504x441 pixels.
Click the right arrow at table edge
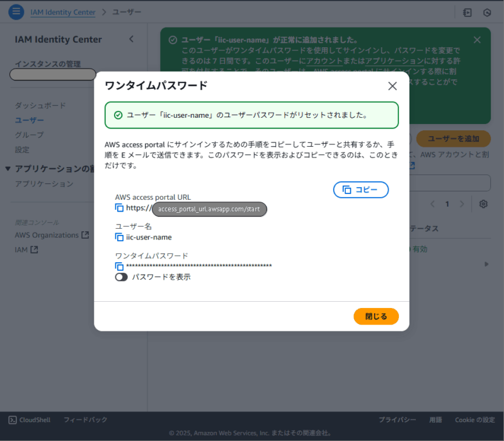(x=486, y=264)
